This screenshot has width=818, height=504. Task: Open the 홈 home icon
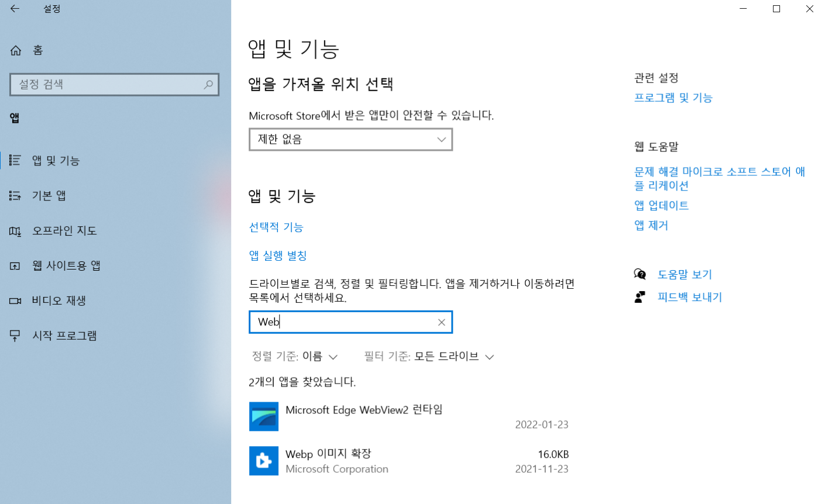pyautogui.click(x=16, y=51)
